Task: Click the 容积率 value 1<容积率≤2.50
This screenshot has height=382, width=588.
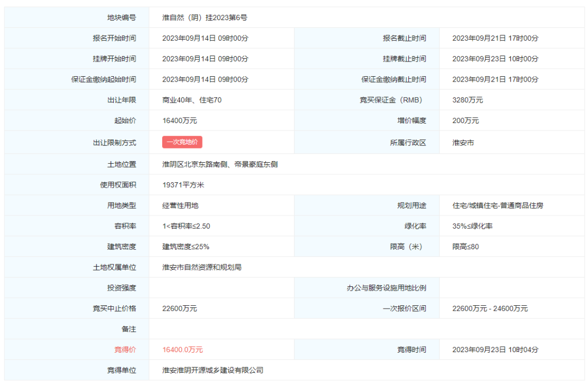Action: click(x=186, y=226)
